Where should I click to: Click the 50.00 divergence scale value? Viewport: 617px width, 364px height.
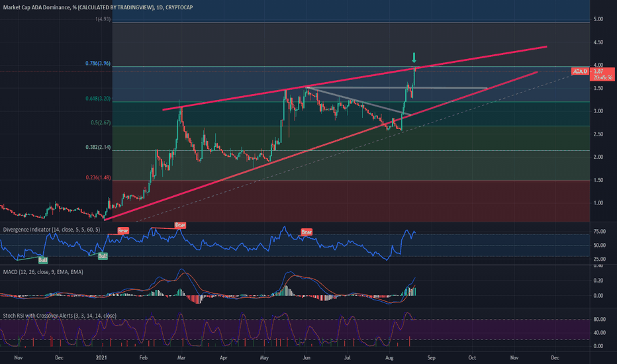[x=599, y=245]
